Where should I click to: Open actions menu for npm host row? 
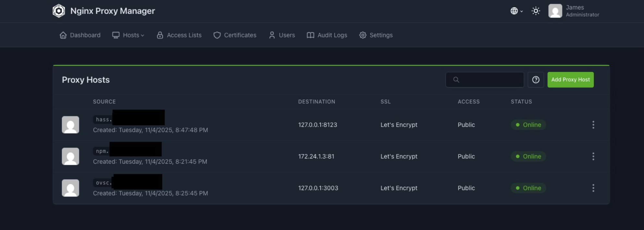593,156
